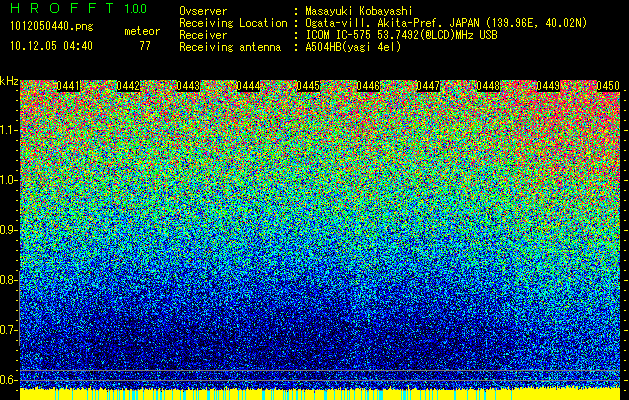
Task: Click the 0.7 frequency axis label
Action: tap(9, 330)
